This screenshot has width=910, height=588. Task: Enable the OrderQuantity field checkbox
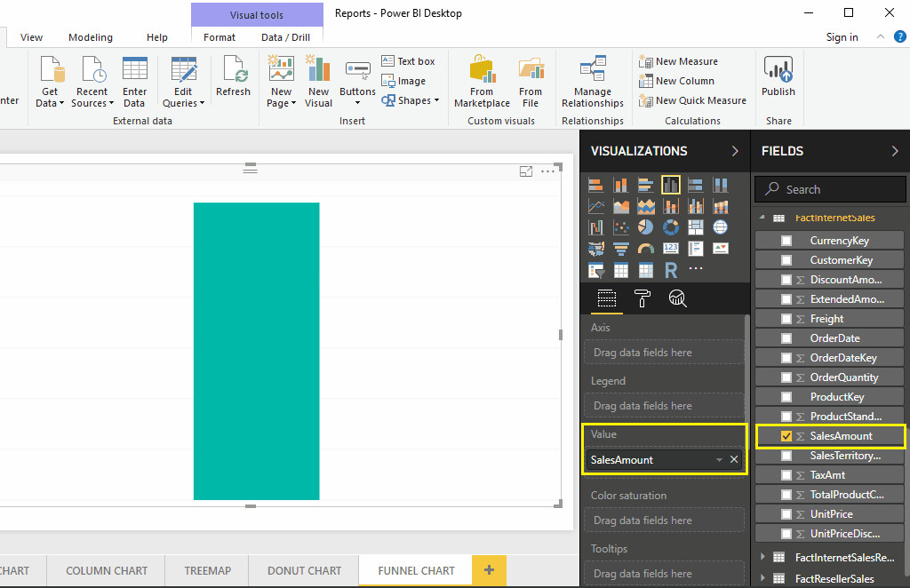(786, 377)
